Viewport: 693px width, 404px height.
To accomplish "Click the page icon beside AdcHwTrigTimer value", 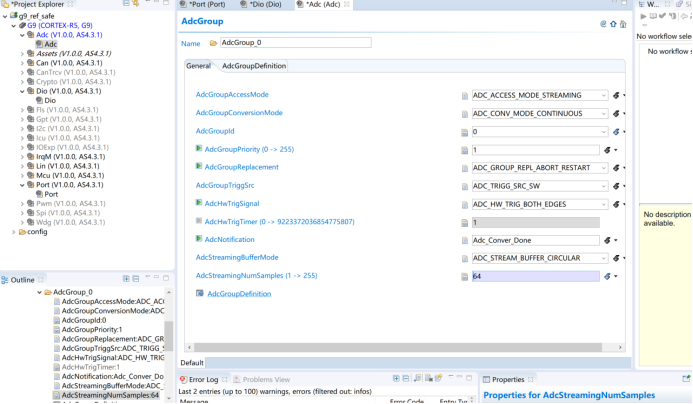I will pyautogui.click(x=465, y=223).
